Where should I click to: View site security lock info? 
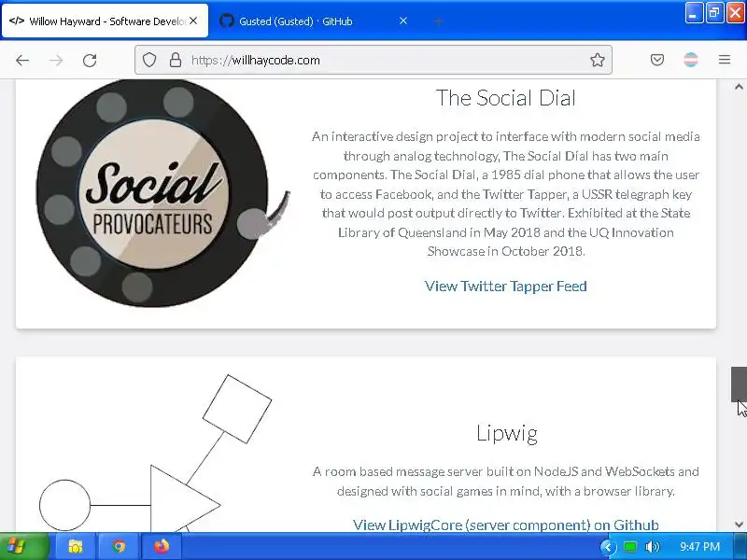click(x=176, y=60)
